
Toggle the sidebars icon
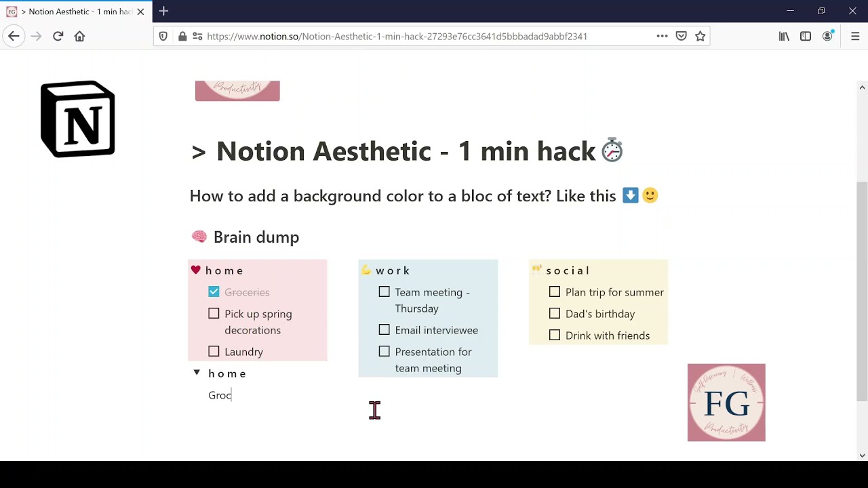coord(806,36)
